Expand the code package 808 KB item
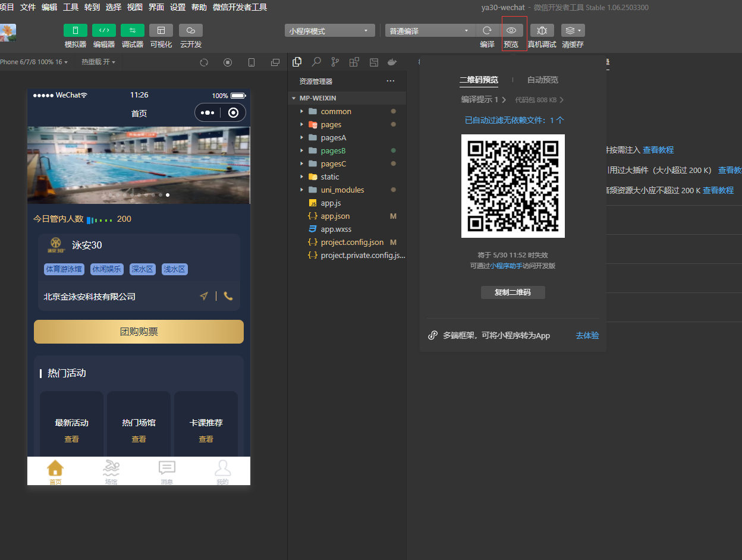The height and width of the screenshot is (560, 742). pos(539,100)
